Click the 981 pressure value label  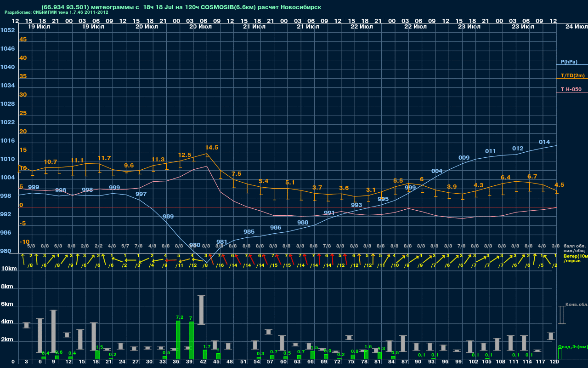[222, 242]
